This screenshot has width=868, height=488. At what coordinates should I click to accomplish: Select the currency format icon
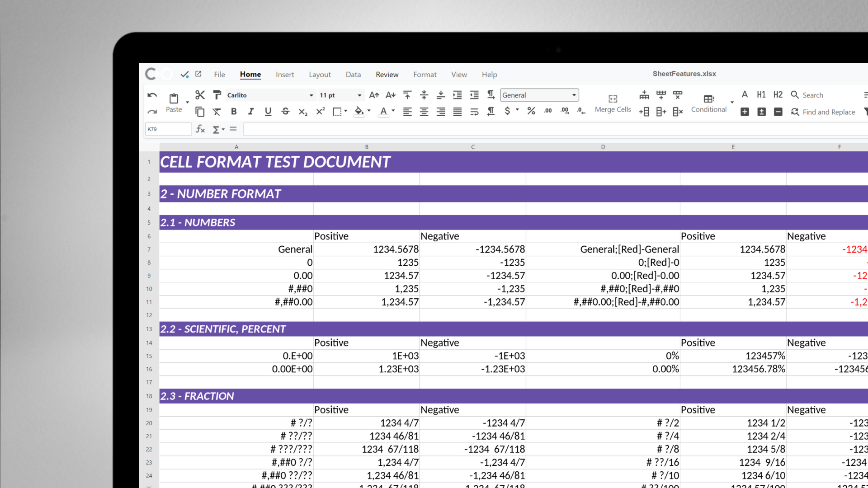click(508, 111)
